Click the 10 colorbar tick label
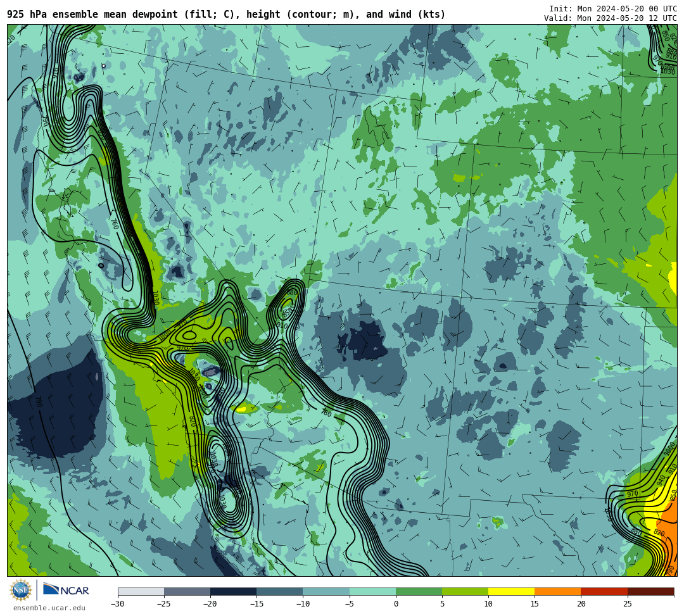 point(488,604)
